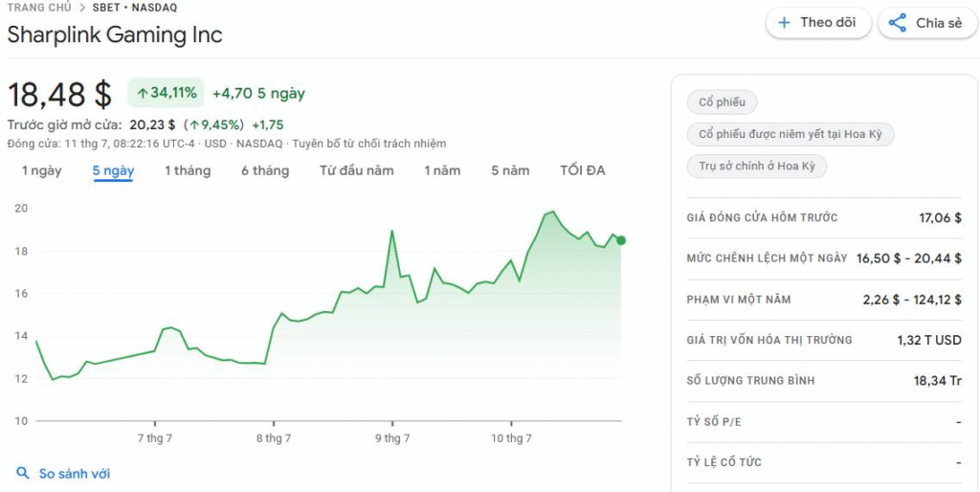The width and height of the screenshot is (980, 492).
Task: Click the green endpoint dot on the chart
Action: pos(620,240)
